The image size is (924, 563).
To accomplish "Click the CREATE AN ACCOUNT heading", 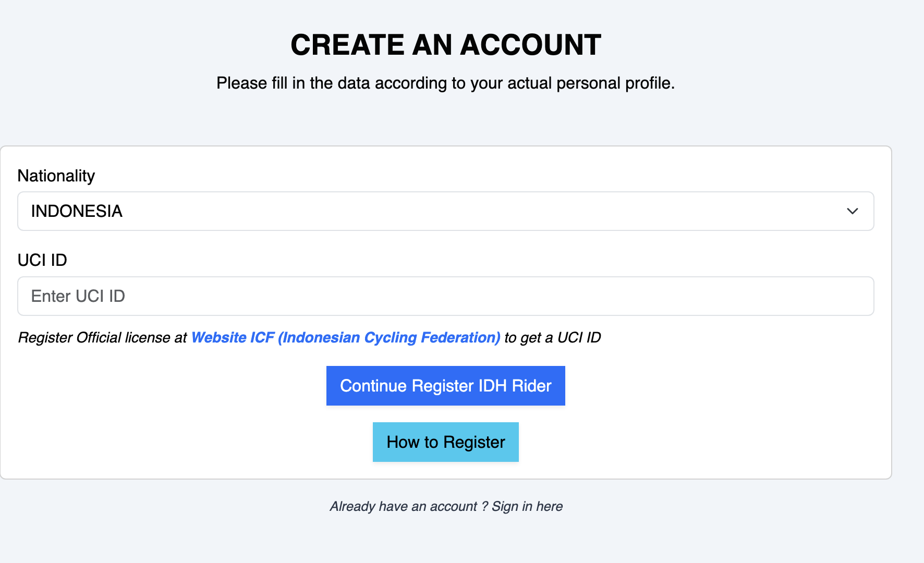I will (445, 45).
